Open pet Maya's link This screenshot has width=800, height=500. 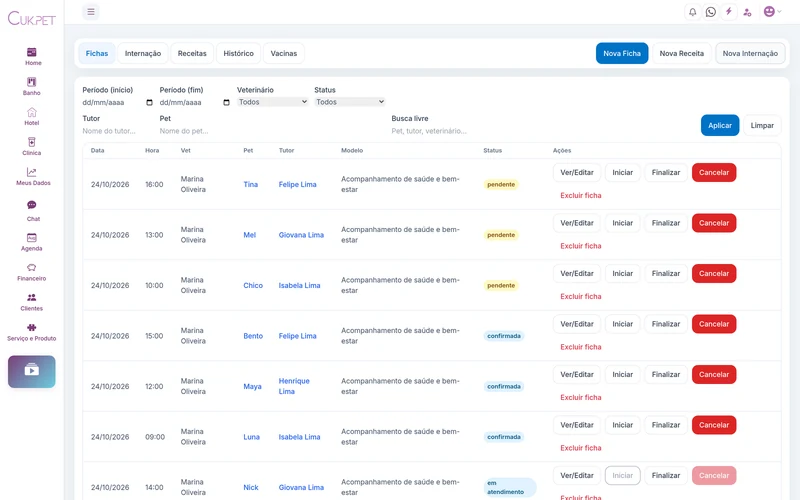point(252,386)
